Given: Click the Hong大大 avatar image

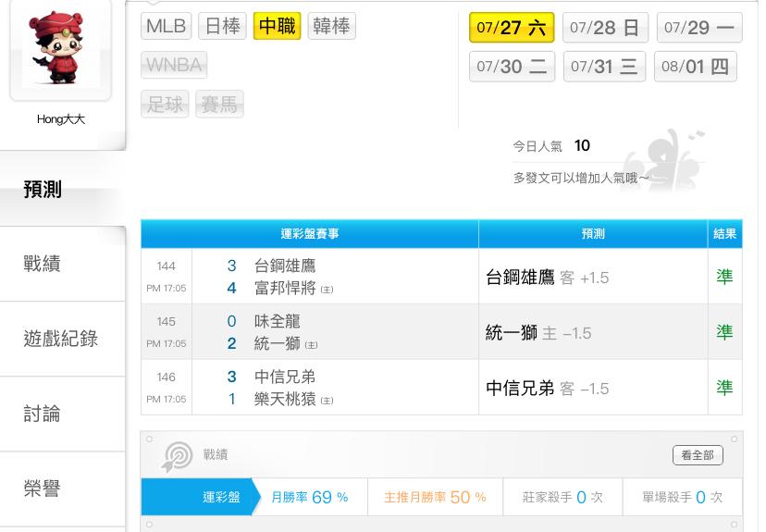Looking at the screenshot, I should pyautogui.click(x=61, y=48).
